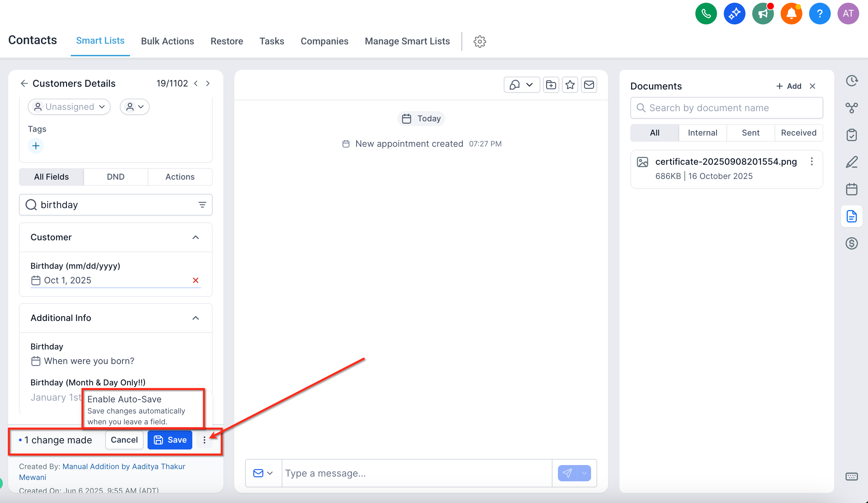Open the message channel email dropdown
The image size is (868, 503).
[263, 473]
